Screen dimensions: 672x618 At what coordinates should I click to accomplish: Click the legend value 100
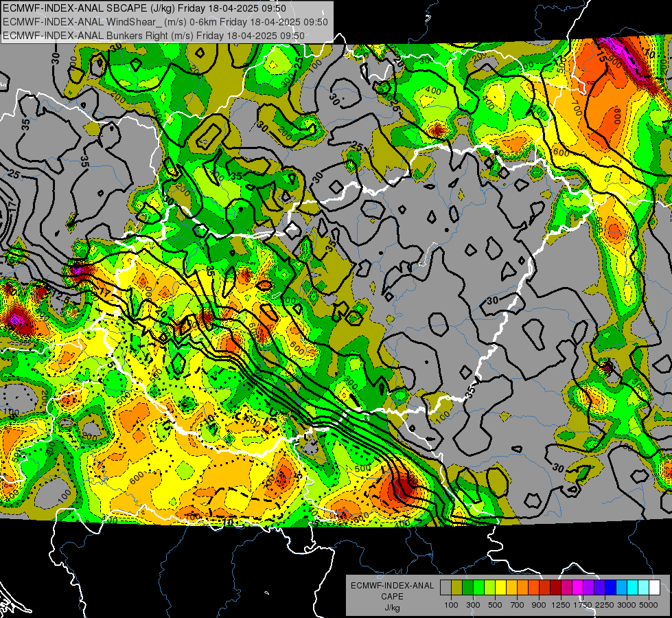tap(451, 605)
